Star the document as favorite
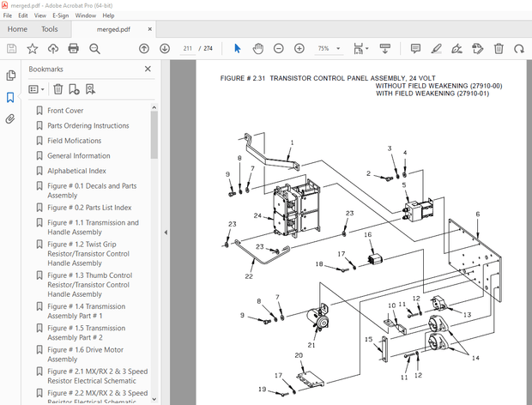The image size is (532, 405). pyautogui.click(x=33, y=49)
